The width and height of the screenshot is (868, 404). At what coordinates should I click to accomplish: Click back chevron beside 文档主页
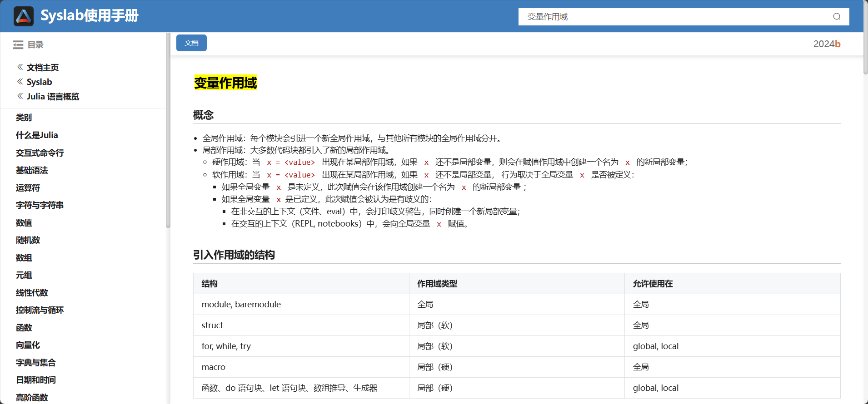point(20,67)
